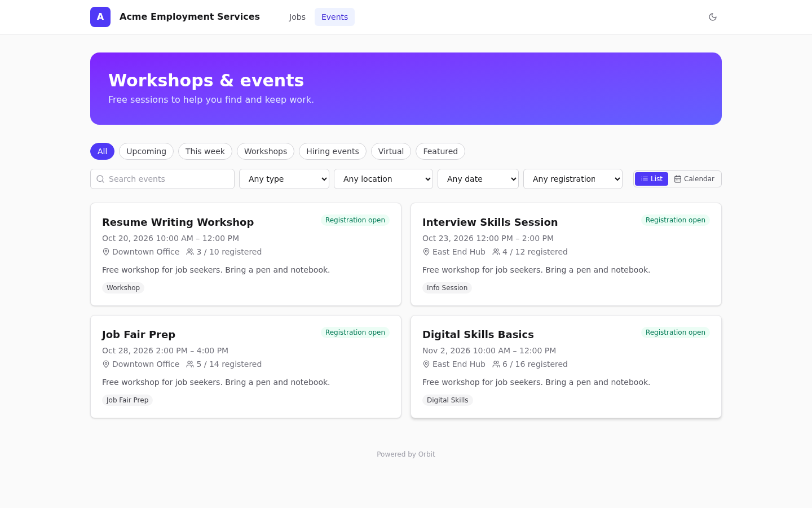Show only Workshops filter chip
Screen dimensions: 812x508
tap(266, 151)
